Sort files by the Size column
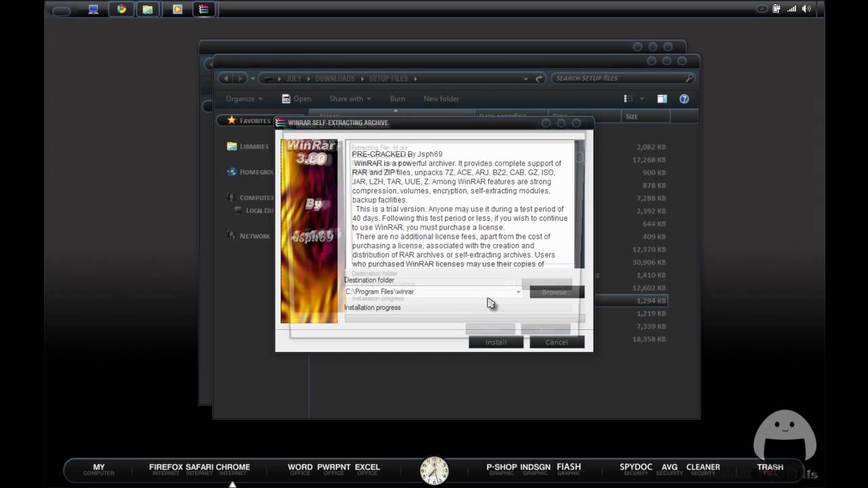 (645, 117)
